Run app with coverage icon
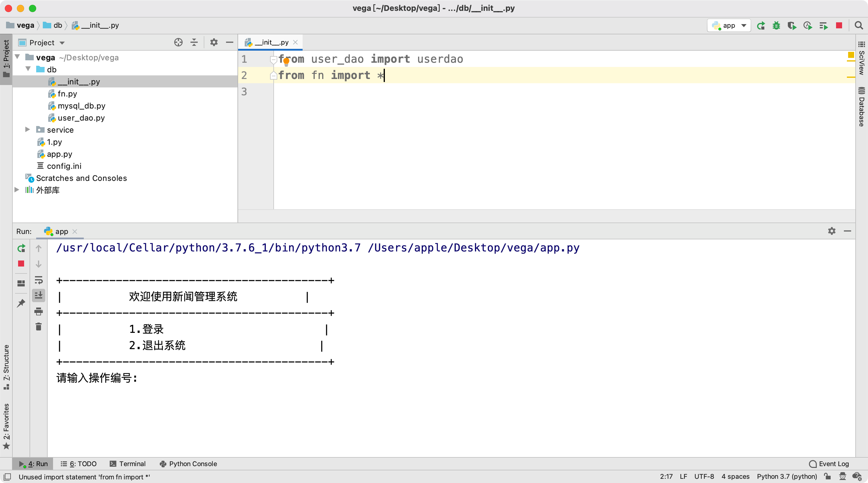The width and height of the screenshot is (868, 483). [x=792, y=26]
